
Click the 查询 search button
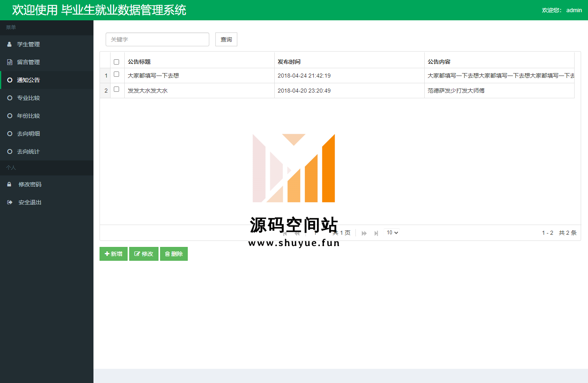[x=226, y=39]
